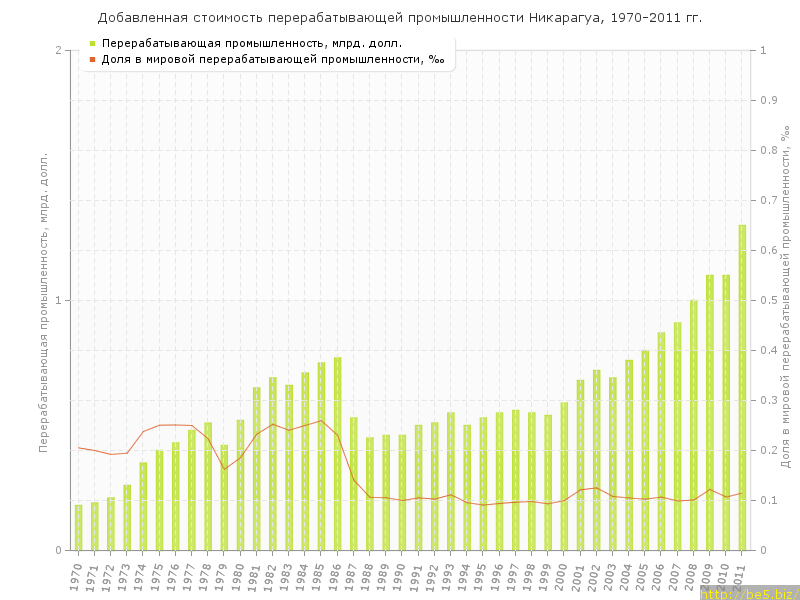The width and height of the screenshot is (800, 600).
Task: Click the left axis tick label 2
Action: (58, 50)
